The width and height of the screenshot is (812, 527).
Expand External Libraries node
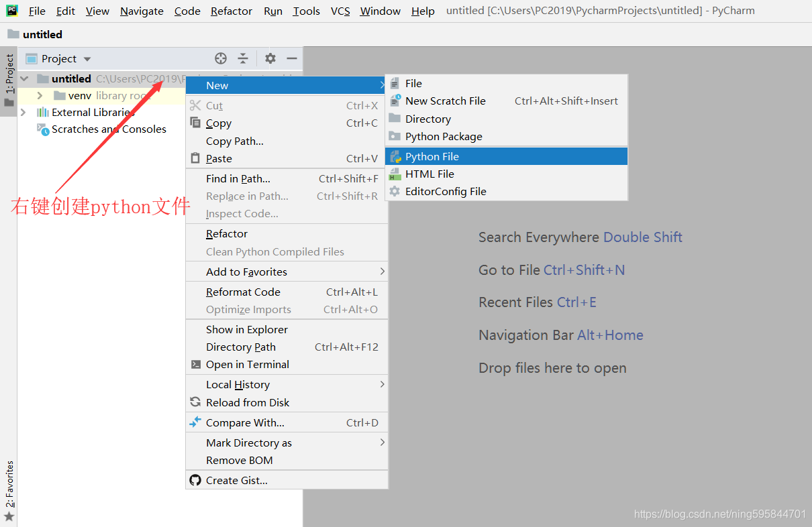coord(23,113)
